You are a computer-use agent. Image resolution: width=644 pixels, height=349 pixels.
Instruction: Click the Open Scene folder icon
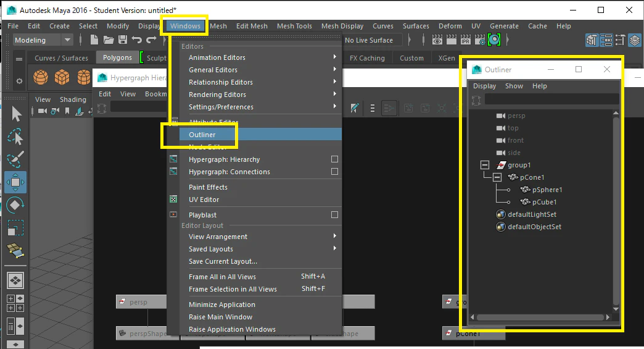pyautogui.click(x=109, y=40)
